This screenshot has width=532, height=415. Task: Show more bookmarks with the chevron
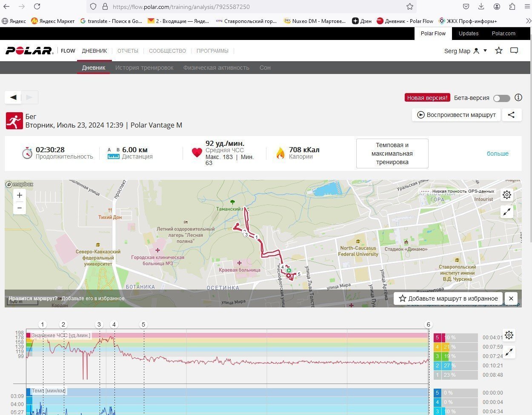pyautogui.click(x=528, y=21)
